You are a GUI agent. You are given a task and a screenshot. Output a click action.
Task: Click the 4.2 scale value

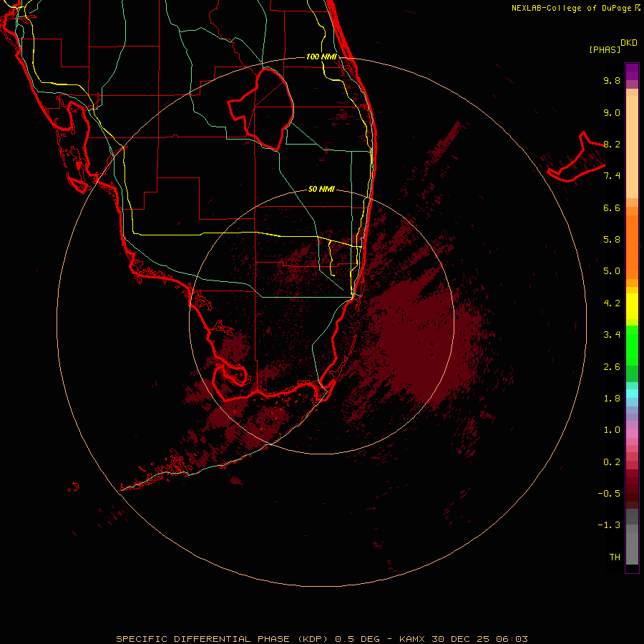(x=612, y=303)
